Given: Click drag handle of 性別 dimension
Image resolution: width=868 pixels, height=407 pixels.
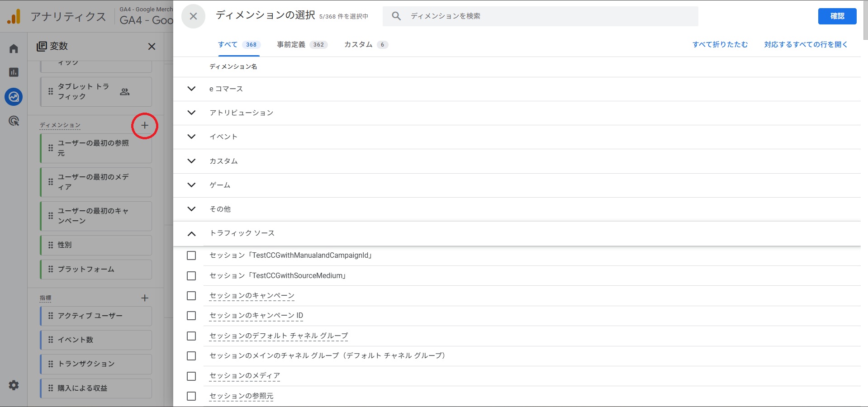Looking at the screenshot, I should coord(51,245).
